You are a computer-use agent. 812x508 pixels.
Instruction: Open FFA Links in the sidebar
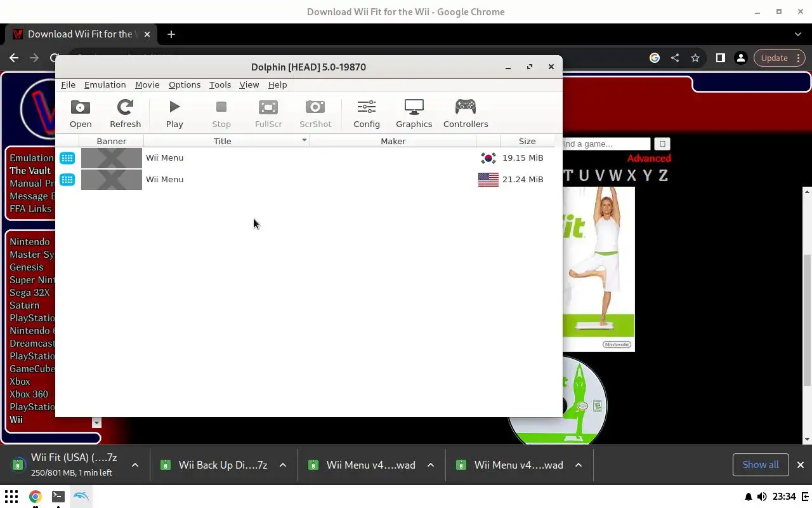(x=30, y=208)
